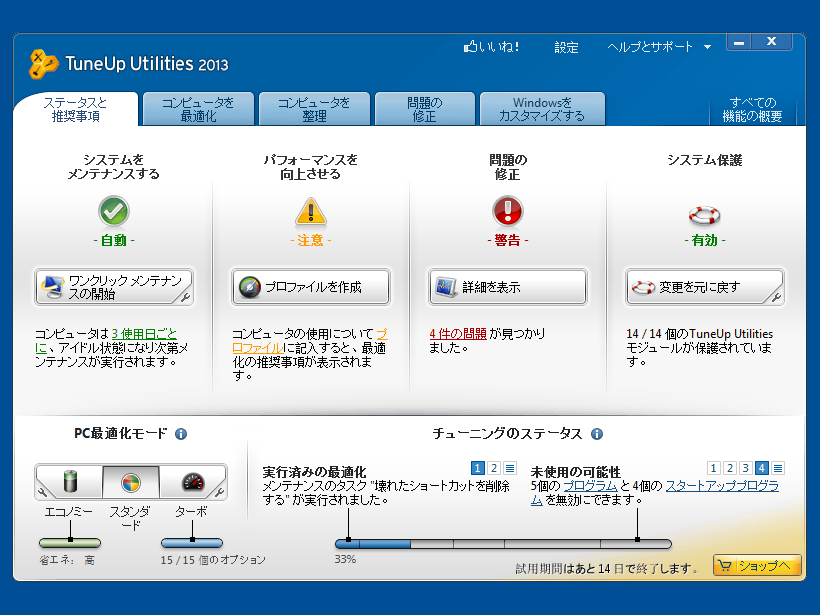
Task: Click the red exclamation 警告 icon
Action: [x=507, y=211]
